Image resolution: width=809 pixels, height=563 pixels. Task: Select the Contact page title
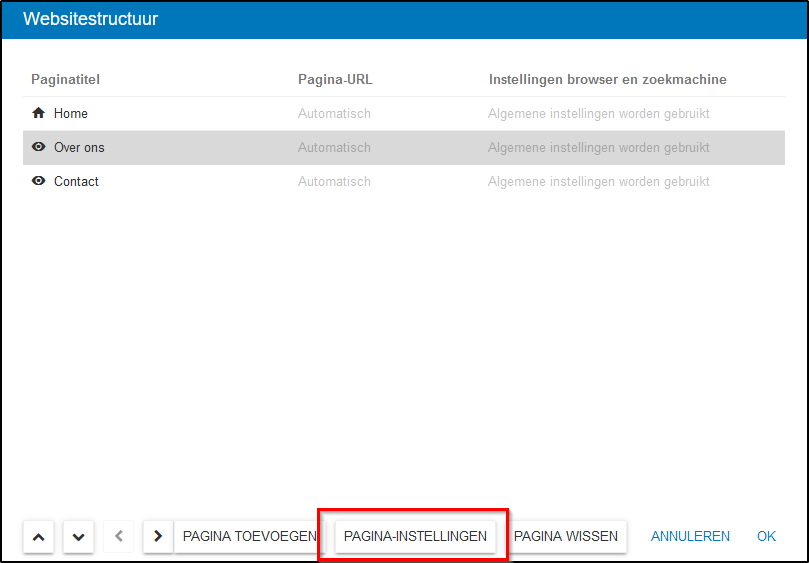click(x=76, y=182)
